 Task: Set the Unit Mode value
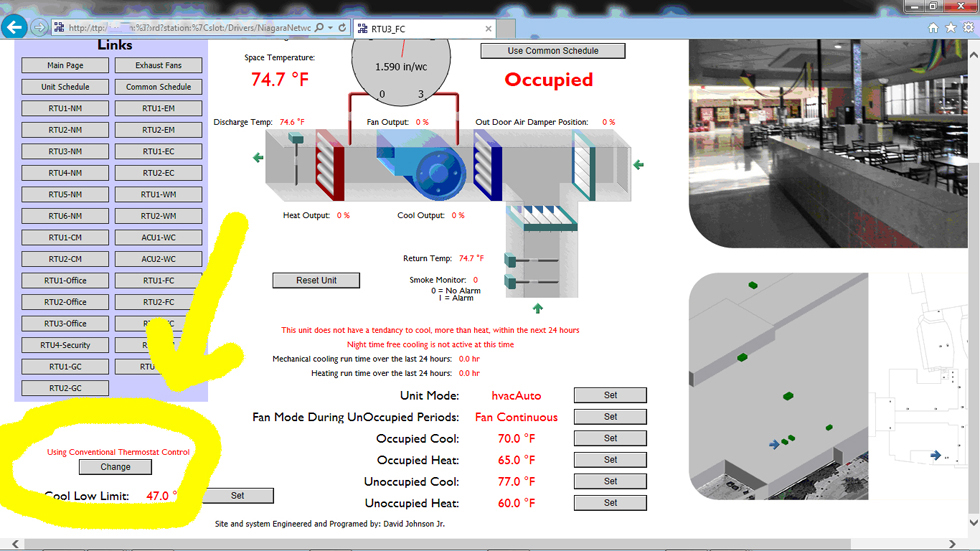pyautogui.click(x=610, y=395)
